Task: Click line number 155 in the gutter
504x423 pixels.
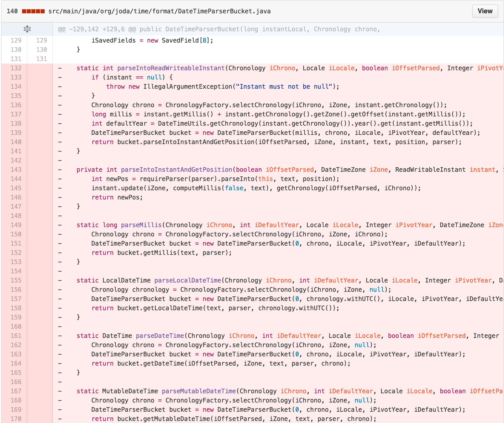Action: (16, 280)
